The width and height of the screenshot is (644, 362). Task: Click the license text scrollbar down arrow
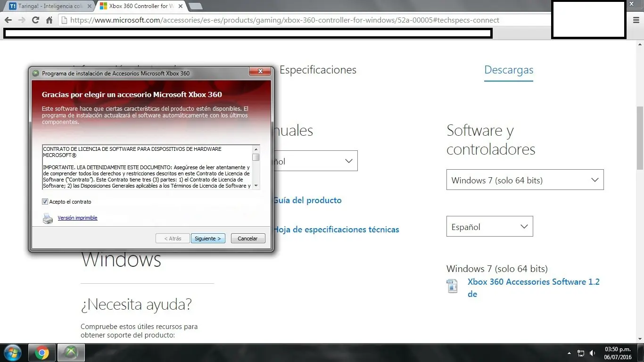[256, 186]
